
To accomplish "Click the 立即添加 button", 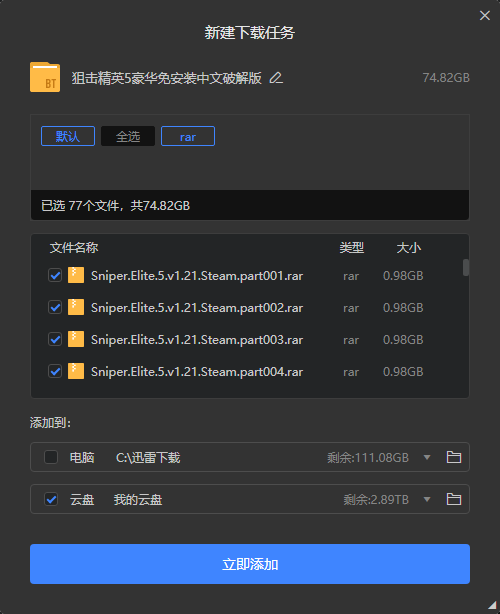I will click(x=250, y=564).
